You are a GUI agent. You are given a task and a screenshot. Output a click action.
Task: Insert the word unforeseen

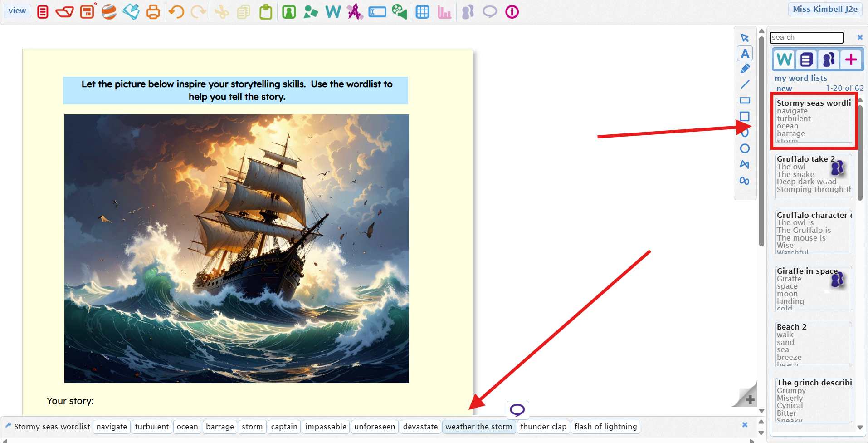(375, 427)
